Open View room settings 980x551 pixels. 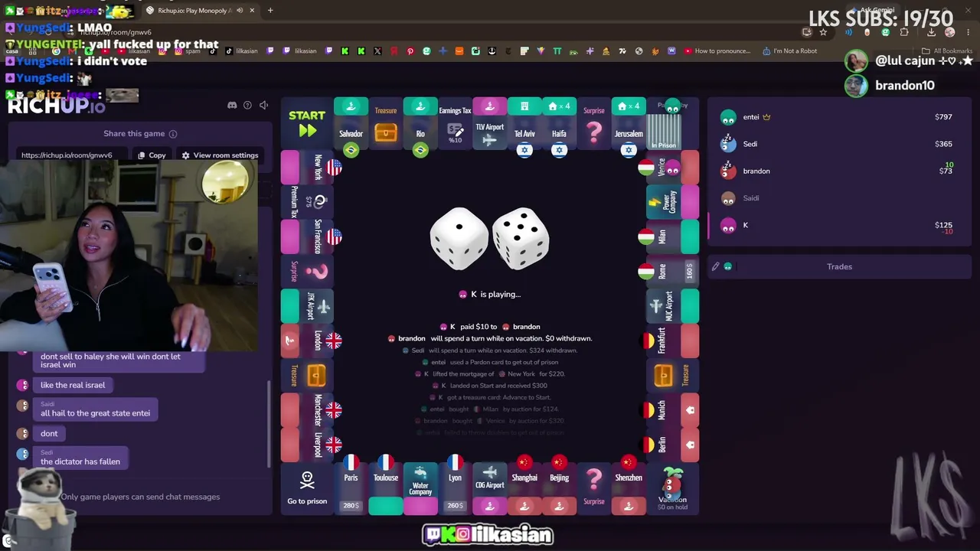220,155
